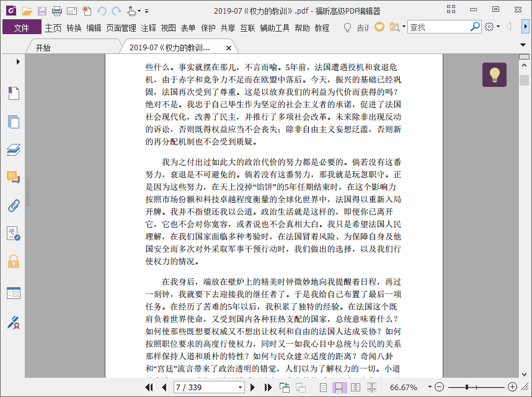Open the document tab list dropdown
The height and width of the screenshot is (397, 532).
coord(523,45)
